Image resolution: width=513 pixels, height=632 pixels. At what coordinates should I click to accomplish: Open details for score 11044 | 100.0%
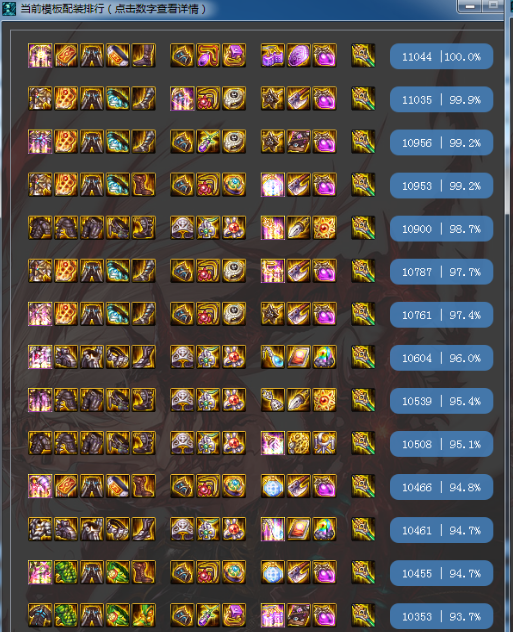tap(441, 56)
